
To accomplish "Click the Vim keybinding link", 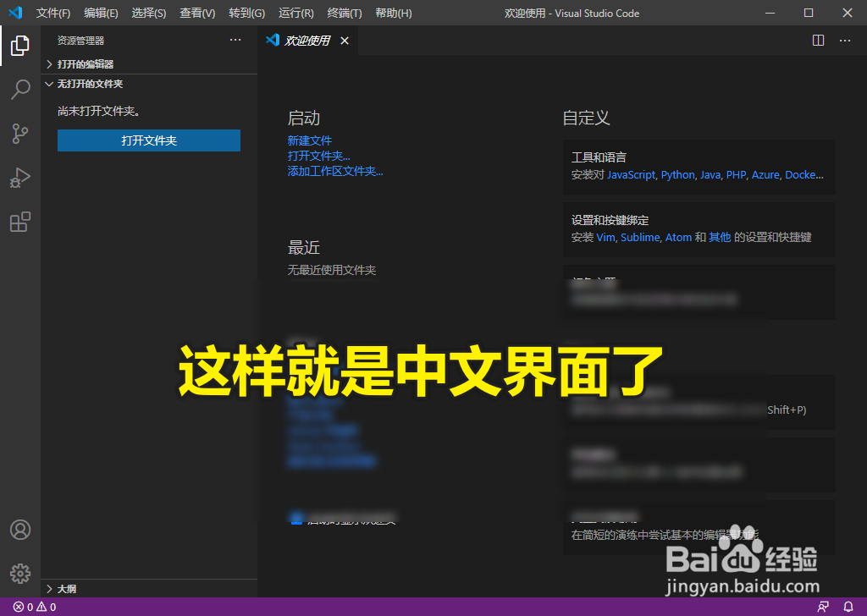I will click(605, 237).
